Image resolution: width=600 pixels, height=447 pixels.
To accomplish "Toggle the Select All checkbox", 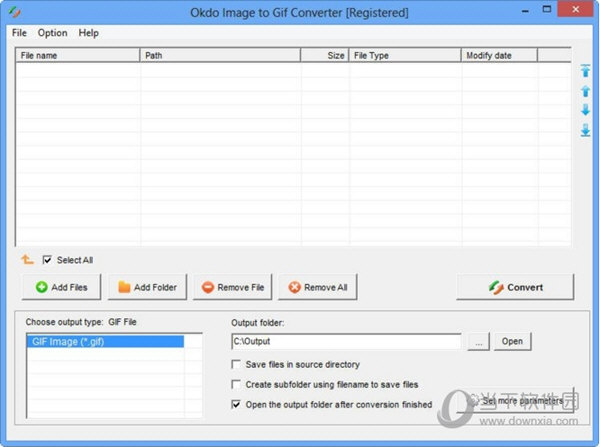I will [x=47, y=260].
